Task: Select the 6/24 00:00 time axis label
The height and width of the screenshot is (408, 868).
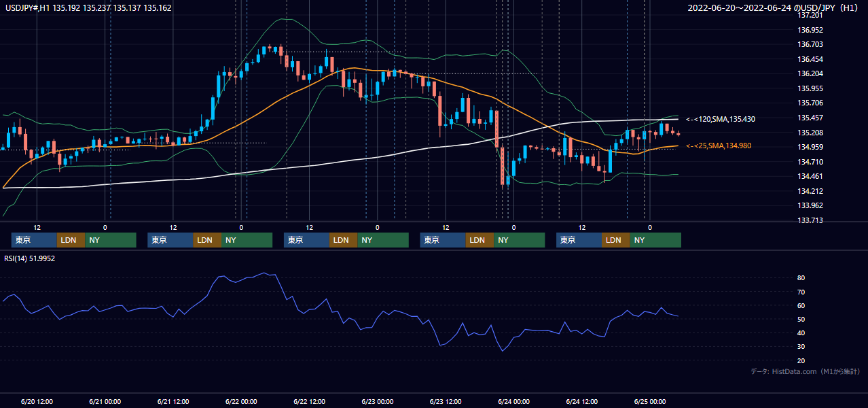Action: [513, 401]
